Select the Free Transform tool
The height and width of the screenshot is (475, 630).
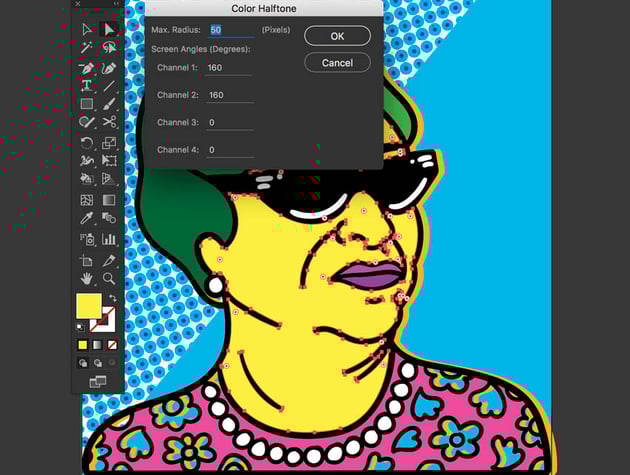(108, 160)
